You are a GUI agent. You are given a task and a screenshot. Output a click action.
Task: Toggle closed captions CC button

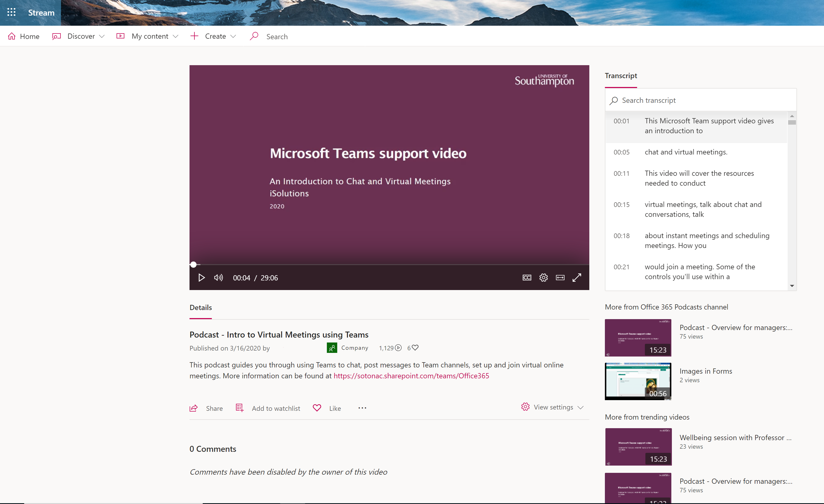(527, 278)
